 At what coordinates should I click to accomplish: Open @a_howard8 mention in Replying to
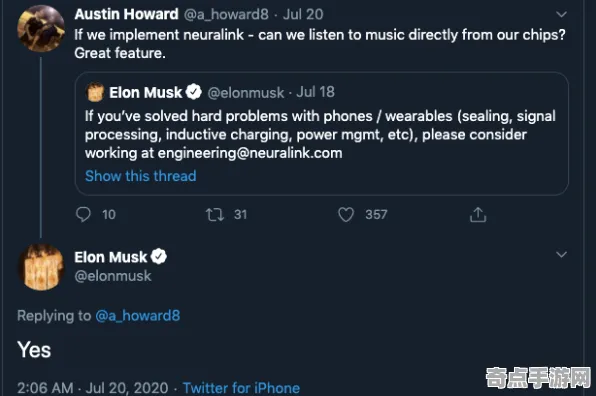[138, 315]
